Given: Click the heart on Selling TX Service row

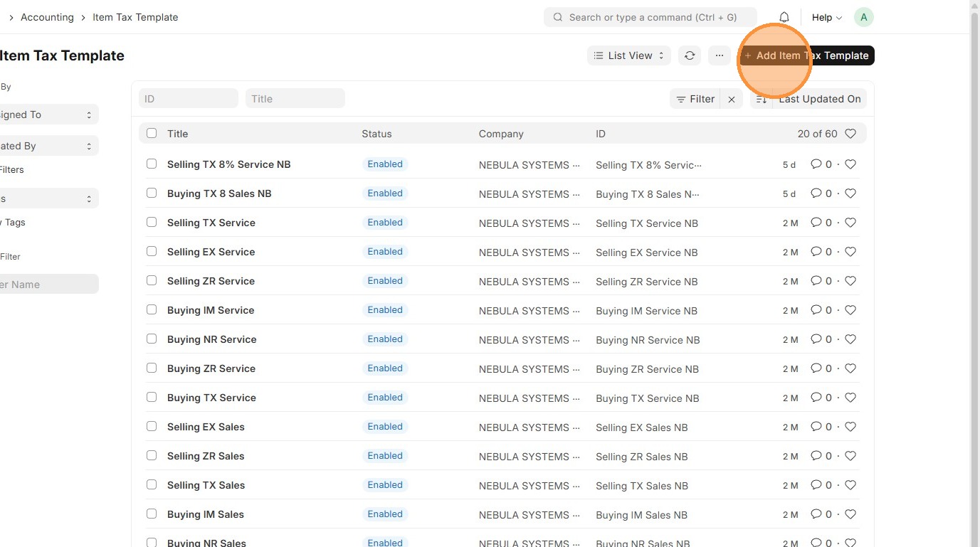Looking at the screenshot, I should tap(850, 223).
